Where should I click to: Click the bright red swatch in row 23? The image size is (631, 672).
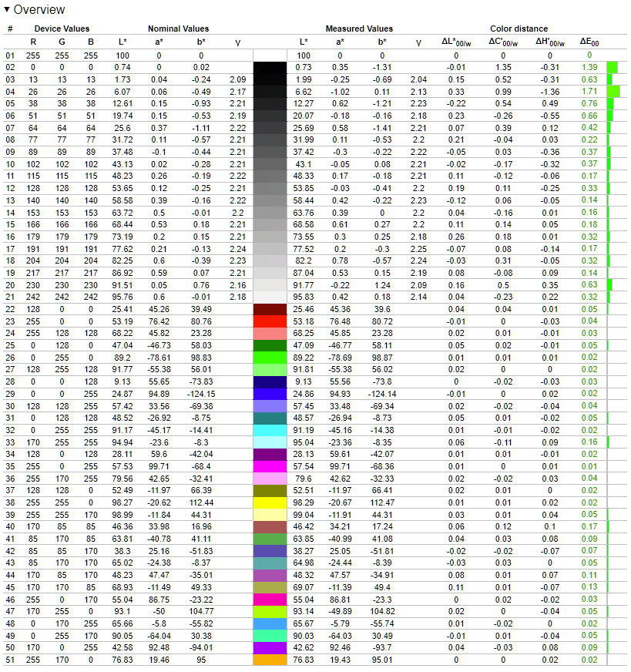[270, 321]
